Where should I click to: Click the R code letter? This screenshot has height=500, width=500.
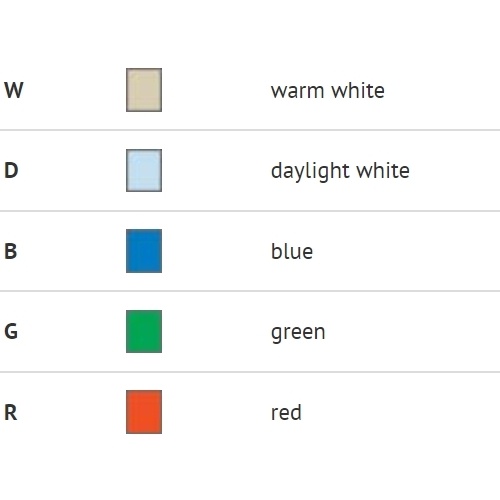(x=10, y=412)
